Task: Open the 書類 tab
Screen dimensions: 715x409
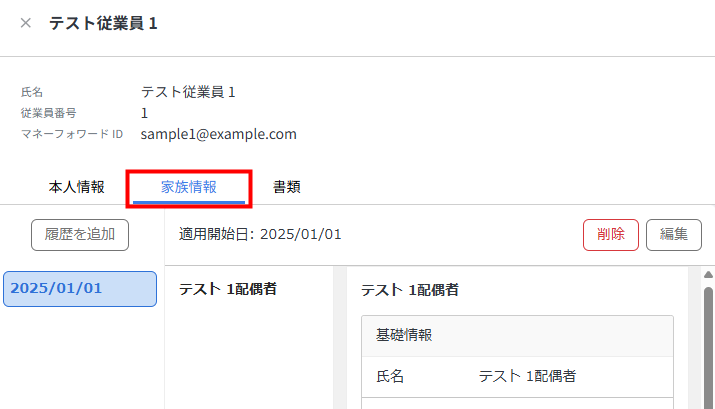Action: pyautogui.click(x=287, y=186)
